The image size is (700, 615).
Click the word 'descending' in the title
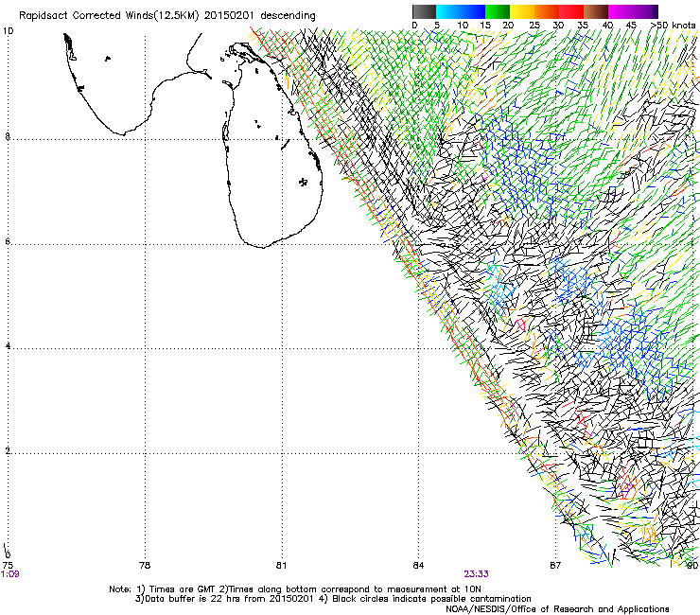click(288, 16)
